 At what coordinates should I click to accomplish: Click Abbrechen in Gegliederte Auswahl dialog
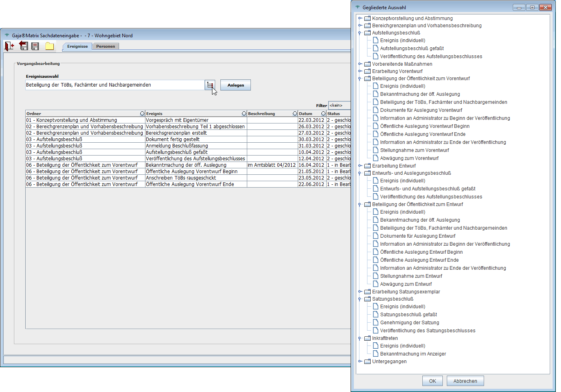coord(465,381)
